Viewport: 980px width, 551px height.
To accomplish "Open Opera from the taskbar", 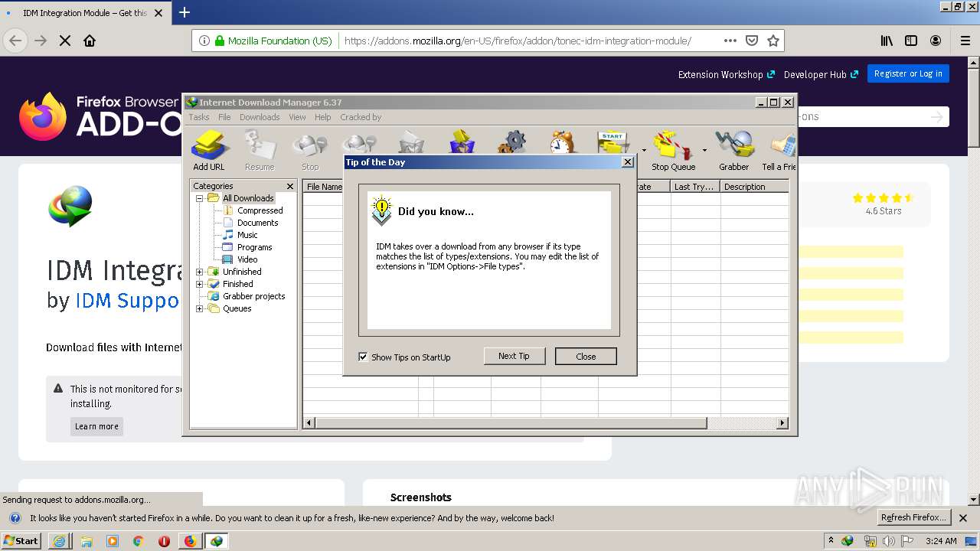I will tap(164, 541).
